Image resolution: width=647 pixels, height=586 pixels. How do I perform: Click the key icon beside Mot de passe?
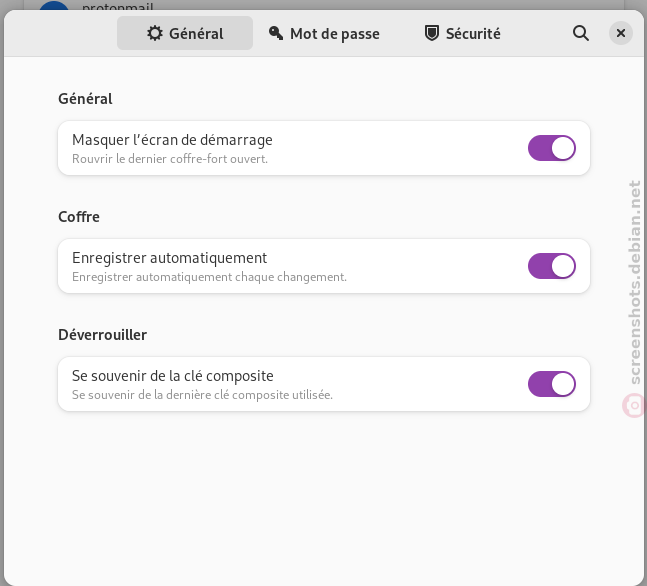pos(276,33)
